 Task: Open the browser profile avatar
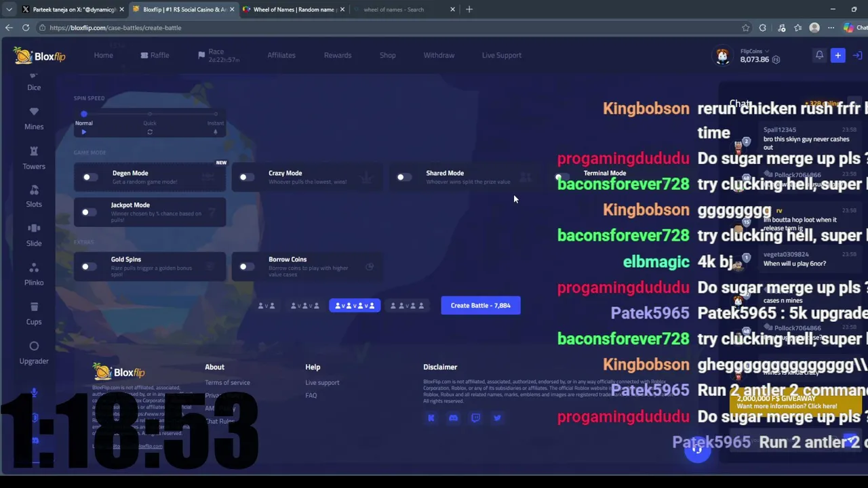point(814,28)
